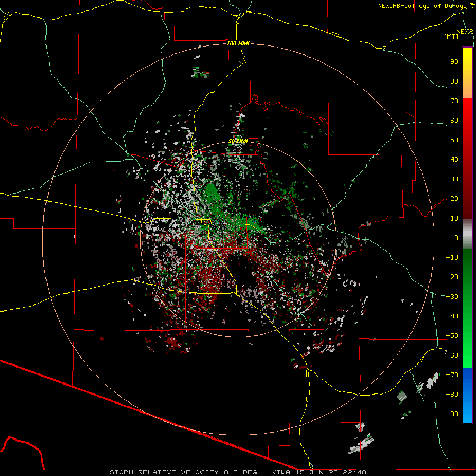The height and width of the screenshot is (476, 476).
Task: Click the 70 value on the velocity scale
Action: point(454,101)
